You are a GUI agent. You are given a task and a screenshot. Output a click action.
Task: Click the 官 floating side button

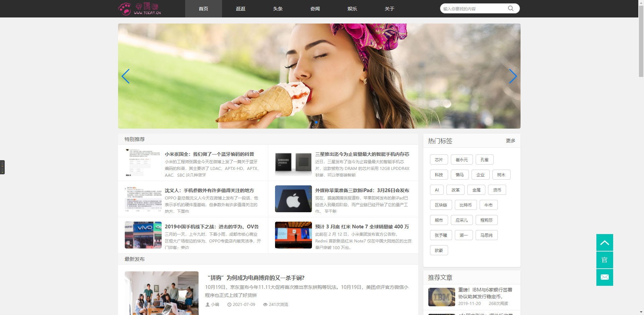(x=604, y=260)
